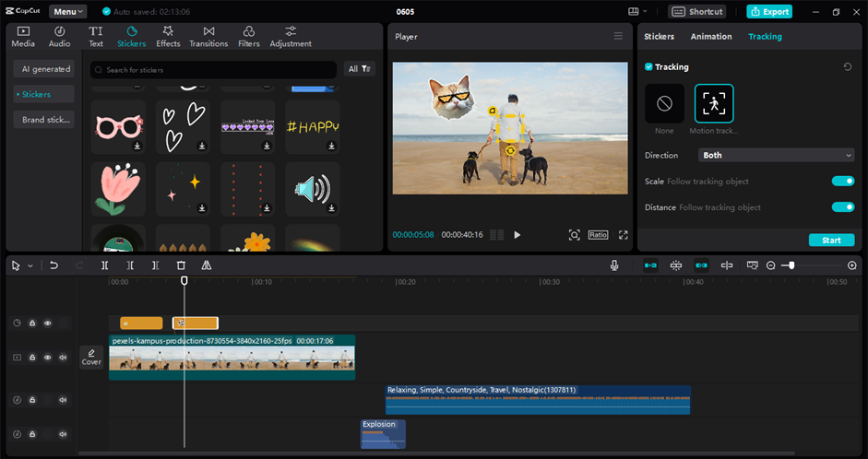Expand the selection tool dropdown arrow
Viewport: 868px width, 459px height.
tap(30, 266)
